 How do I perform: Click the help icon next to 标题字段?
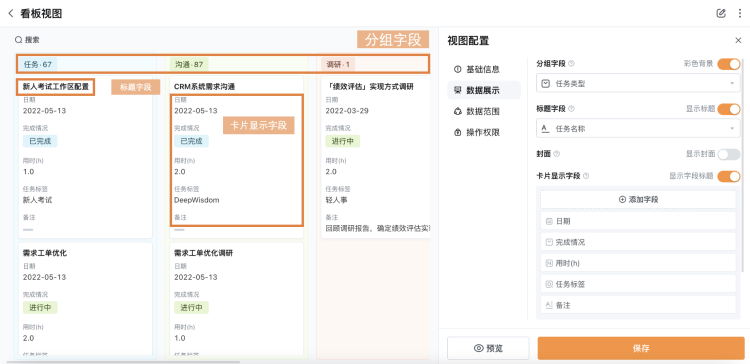[x=572, y=109]
